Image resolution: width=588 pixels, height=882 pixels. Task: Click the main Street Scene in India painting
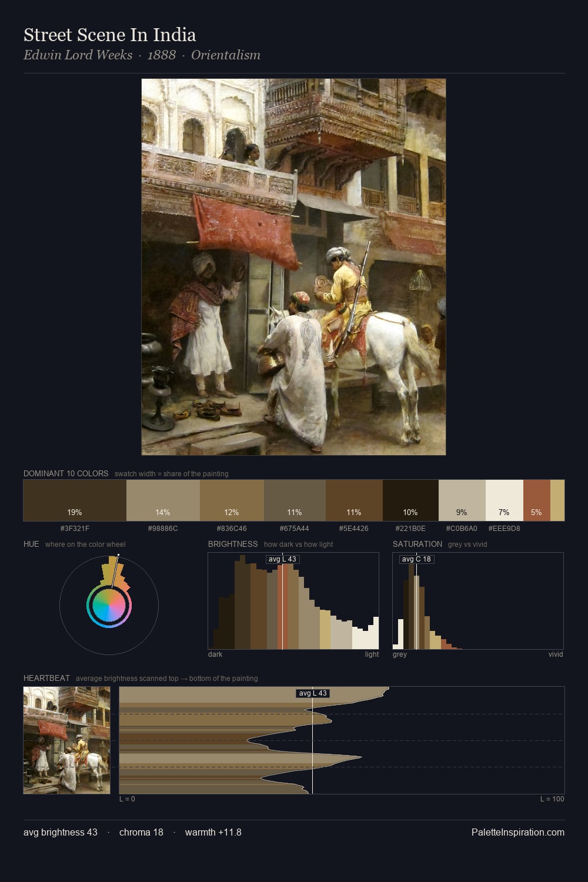(293, 267)
